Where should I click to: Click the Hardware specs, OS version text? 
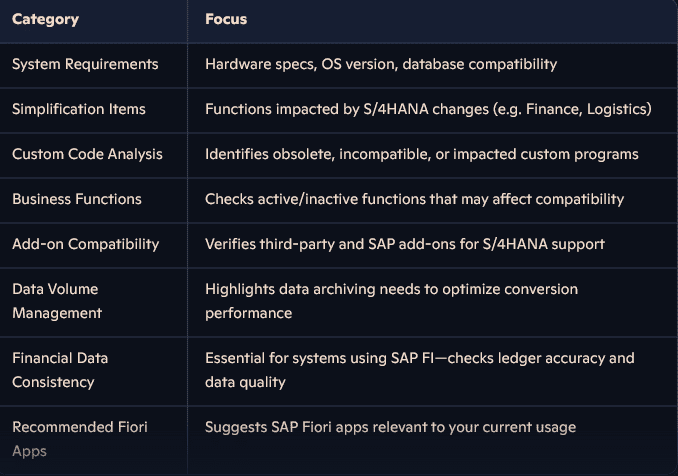[381, 64]
